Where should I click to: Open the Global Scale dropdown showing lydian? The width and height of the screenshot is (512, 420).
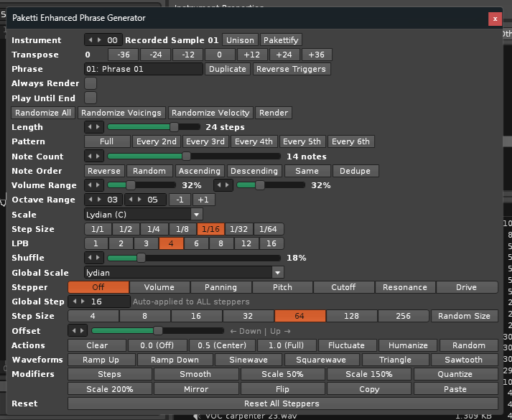[x=184, y=273]
